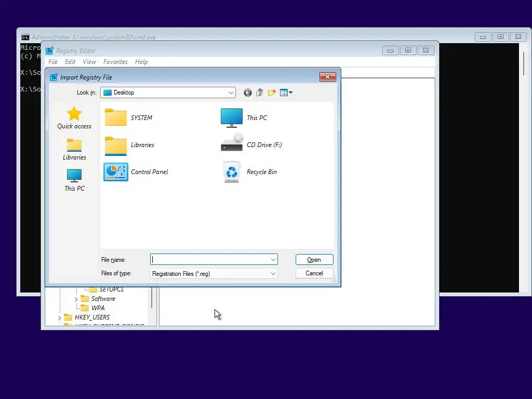
Task: Expand the File name history dropdown arrow
Action: tap(273, 260)
